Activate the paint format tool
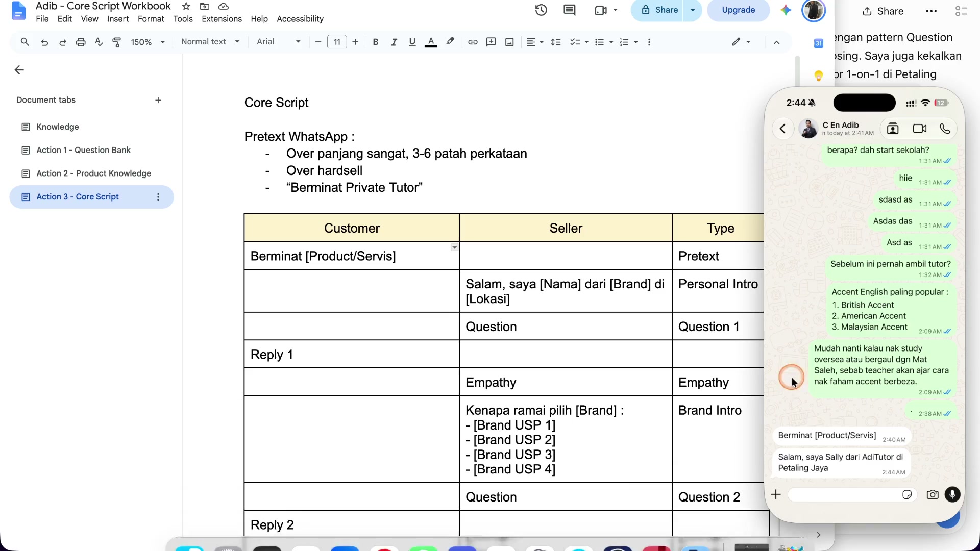980x551 pixels. (x=117, y=42)
